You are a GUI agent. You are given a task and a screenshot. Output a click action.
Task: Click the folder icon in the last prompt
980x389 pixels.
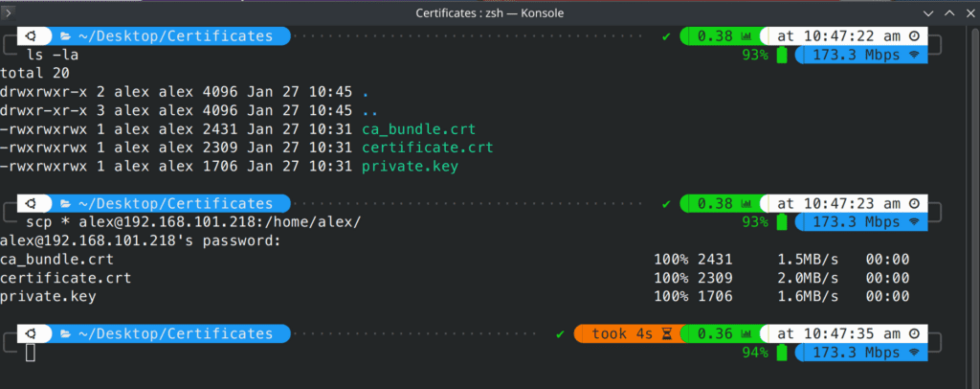click(x=66, y=334)
